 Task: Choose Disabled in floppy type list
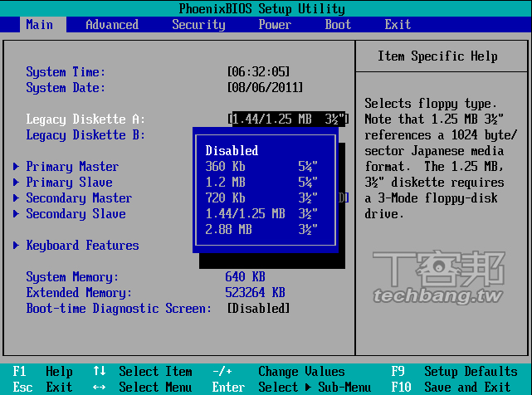pyautogui.click(x=232, y=151)
